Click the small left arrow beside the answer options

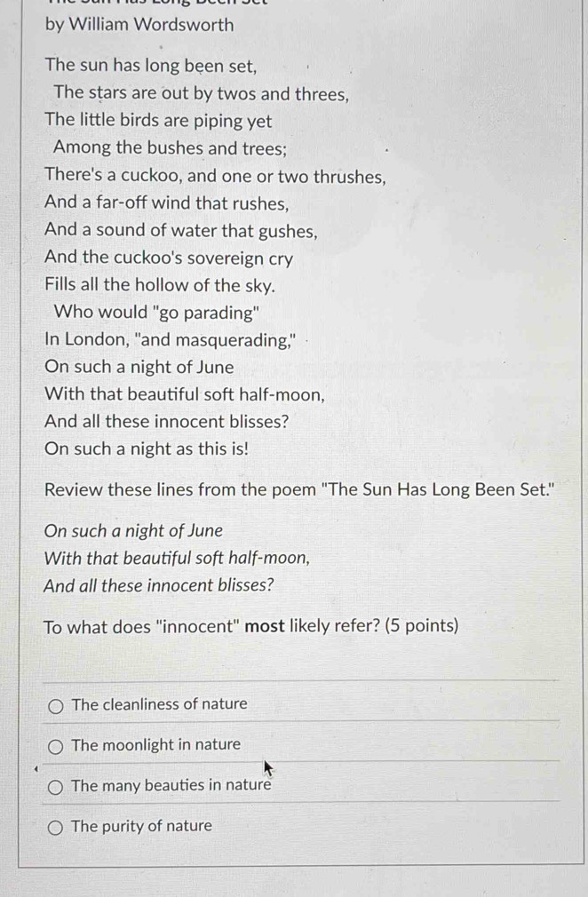[x=35, y=769]
